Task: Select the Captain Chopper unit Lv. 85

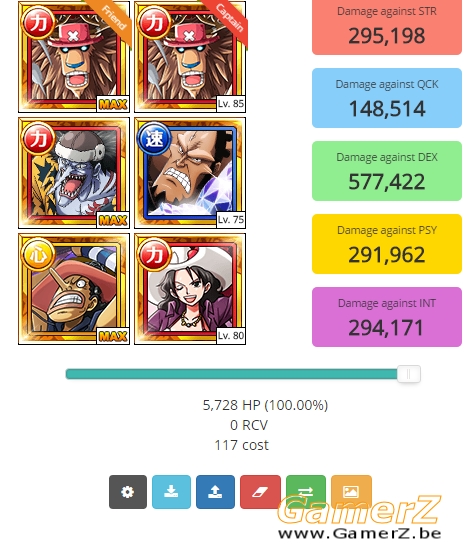Action: coord(190,57)
